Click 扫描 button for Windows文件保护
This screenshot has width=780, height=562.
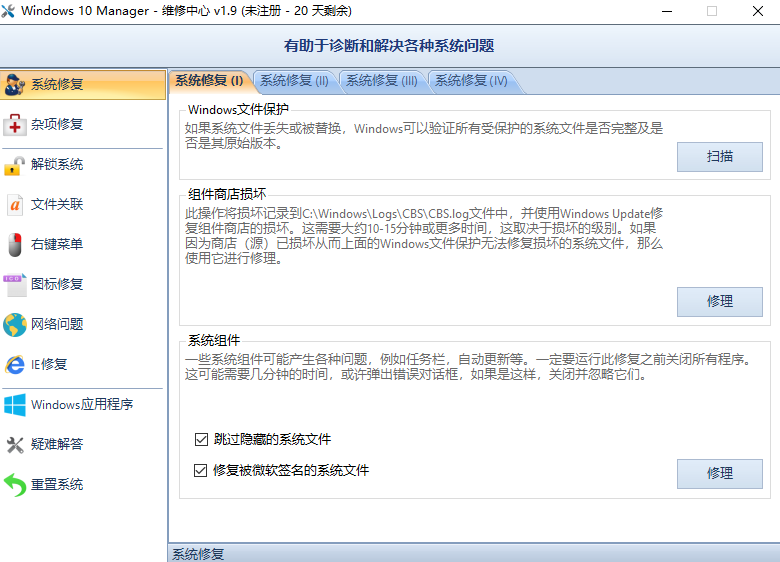pos(719,157)
